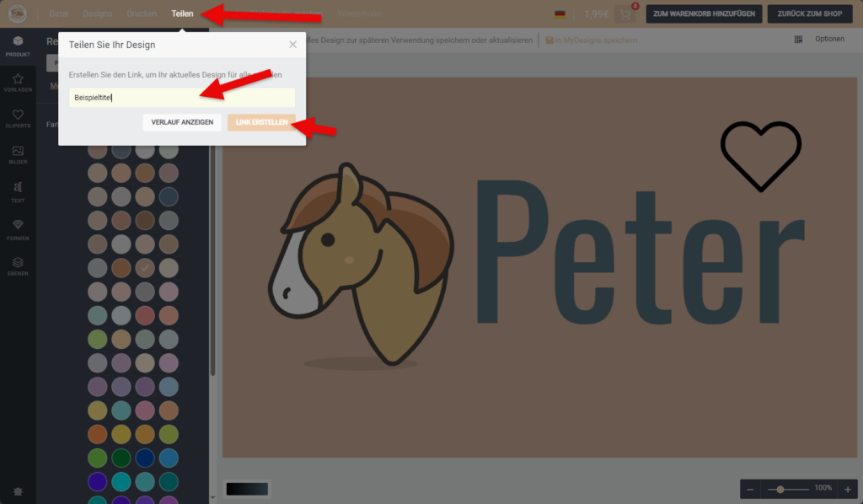Viewport: 863px width, 504px height.
Task: Close the Teilen Sie Ihr Design dialog
Action: coord(292,45)
